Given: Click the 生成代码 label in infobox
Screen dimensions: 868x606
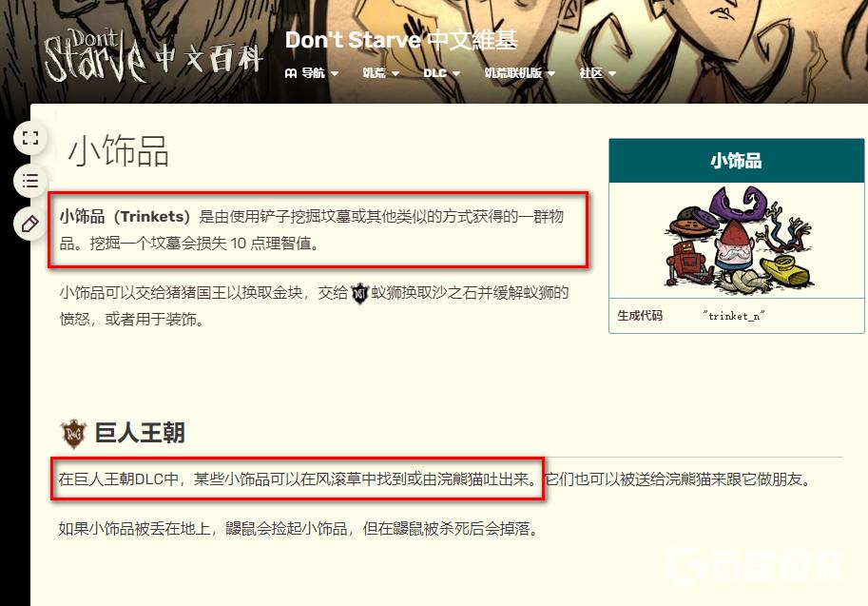Looking at the screenshot, I should coord(640,316).
